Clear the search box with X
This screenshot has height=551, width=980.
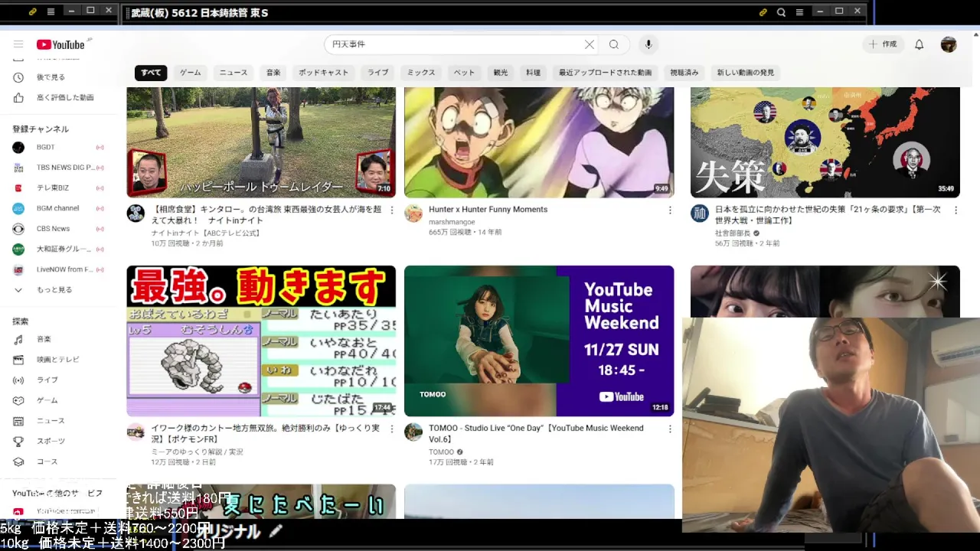(x=590, y=44)
